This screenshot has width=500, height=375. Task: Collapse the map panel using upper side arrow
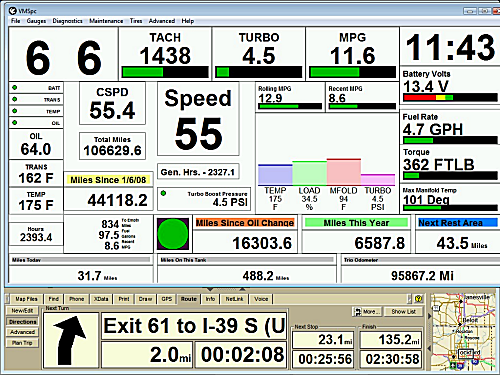click(429, 316)
